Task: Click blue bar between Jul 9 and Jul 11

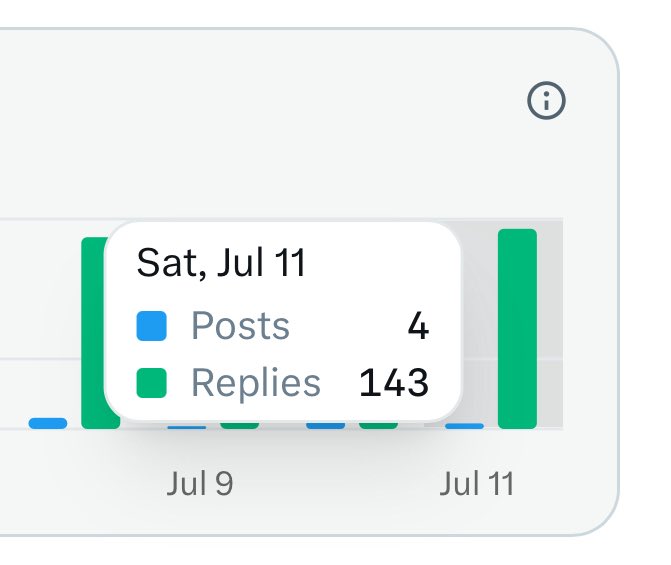Action: click(x=326, y=425)
